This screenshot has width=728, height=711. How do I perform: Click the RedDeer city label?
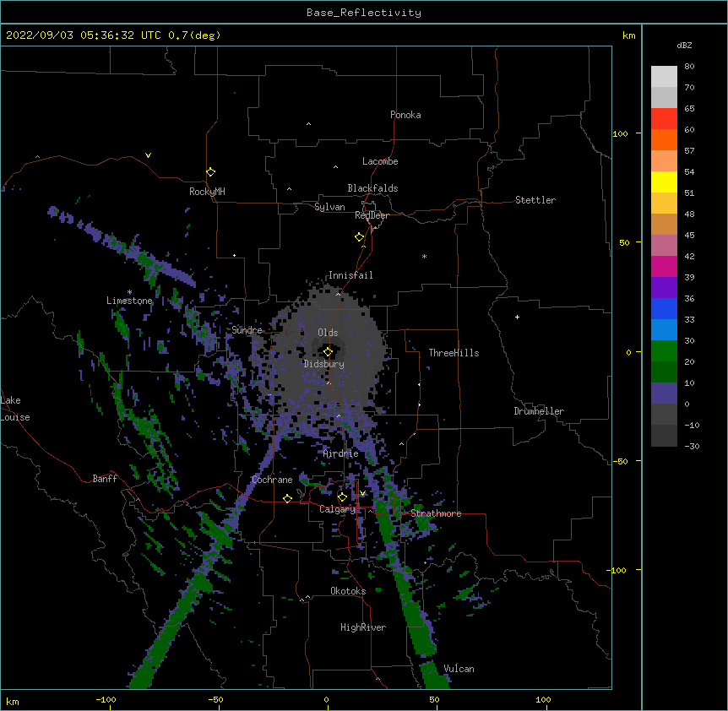[x=372, y=215]
